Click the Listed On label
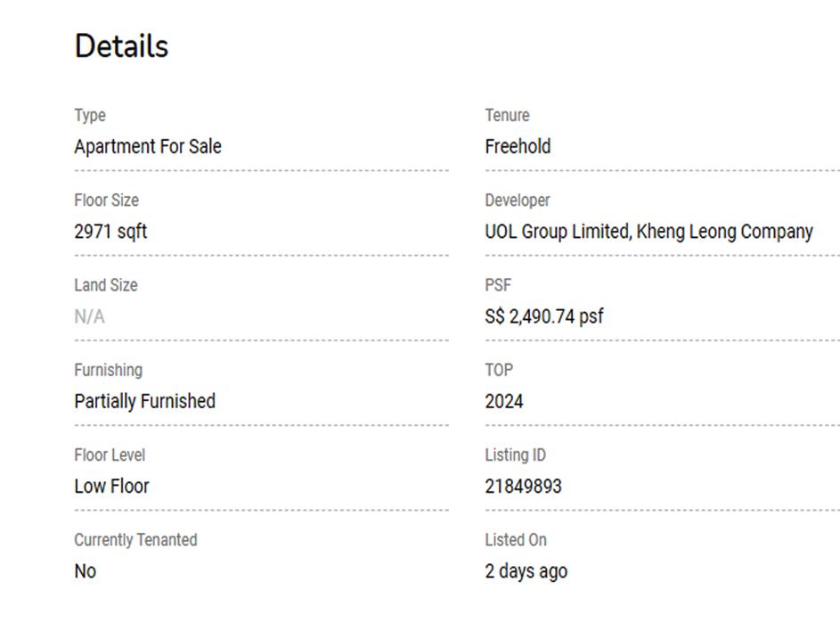 click(x=516, y=540)
